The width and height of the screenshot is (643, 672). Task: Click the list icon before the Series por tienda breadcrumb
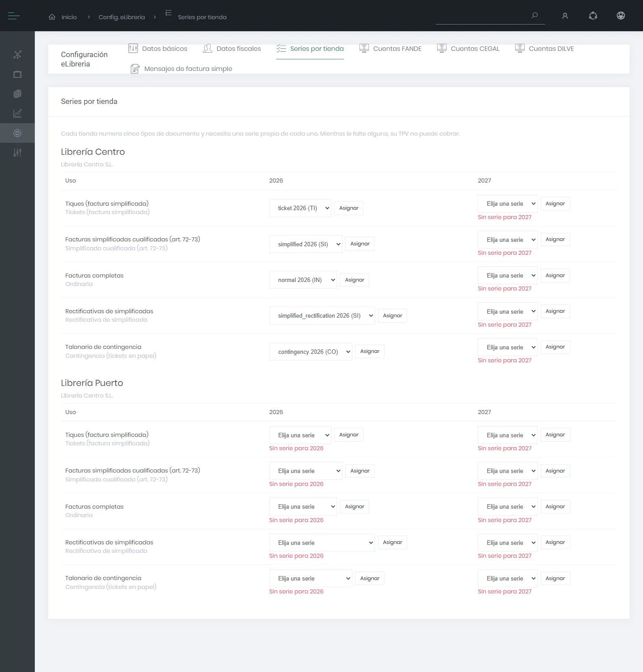(x=168, y=13)
